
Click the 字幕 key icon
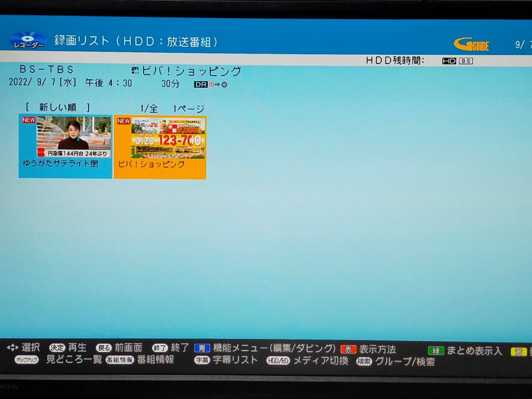click(202, 360)
